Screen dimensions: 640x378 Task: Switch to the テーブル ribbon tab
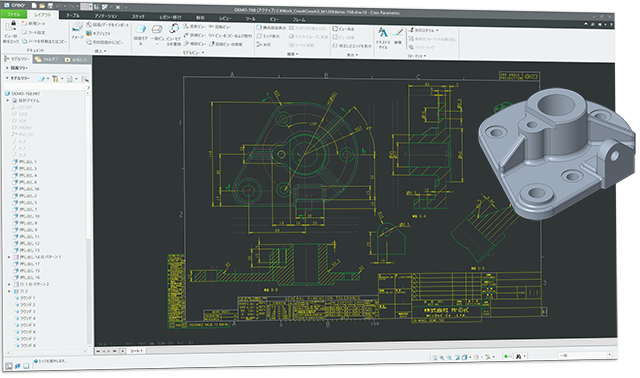click(x=73, y=16)
